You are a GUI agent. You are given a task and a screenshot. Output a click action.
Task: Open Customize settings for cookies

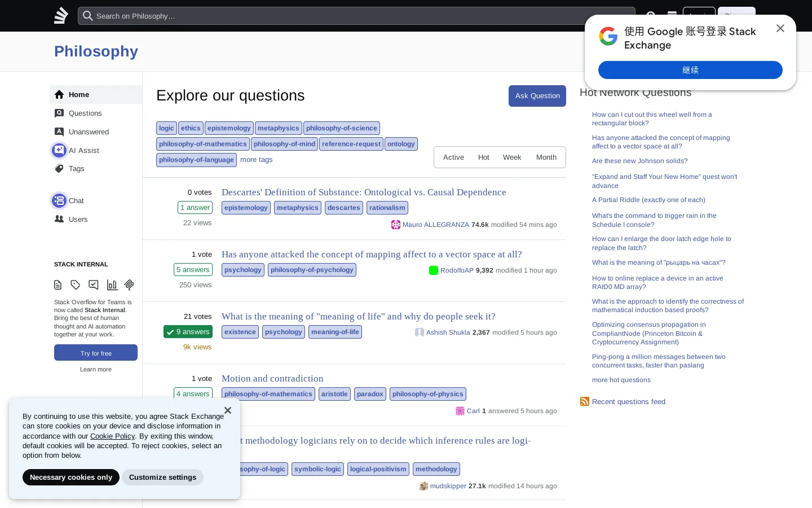163,478
